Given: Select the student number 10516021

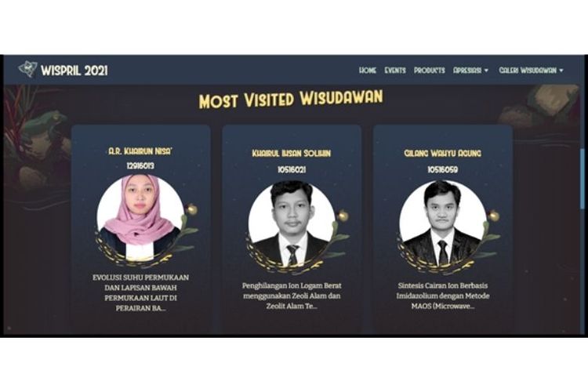Looking at the screenshot, I should pyautogui.click(x=292, y=169).
